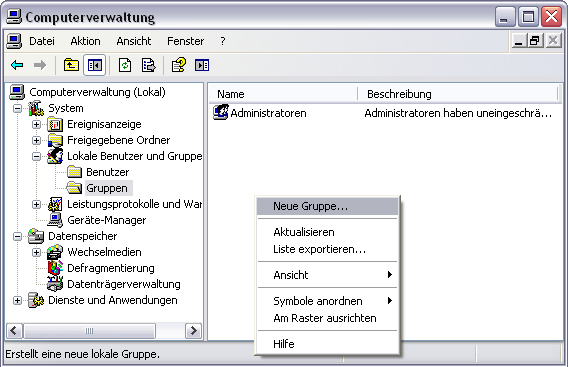Click the Leistungsprotokolle icon in tree
This screenshot has height=367, width=568.
point(55,204)
